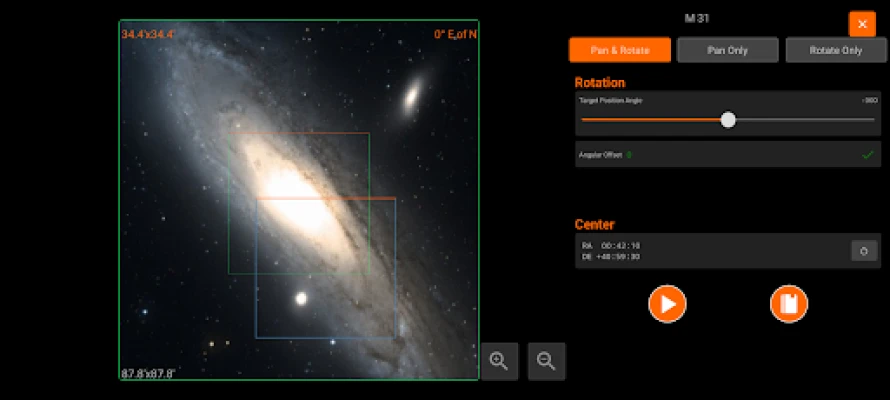Click the small satellite galaxy in the image
This screenshot has width=890, height=400.
click(x=412, y=96)
